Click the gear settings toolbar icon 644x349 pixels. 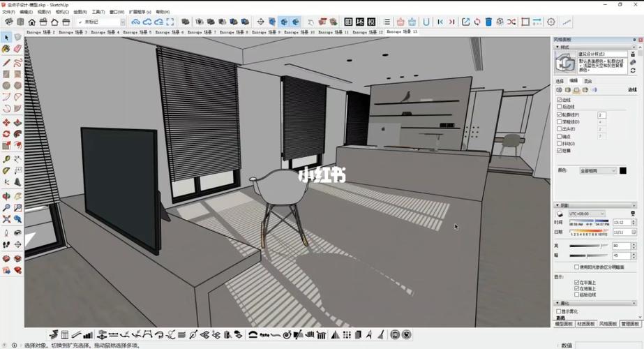pos(551,22)
